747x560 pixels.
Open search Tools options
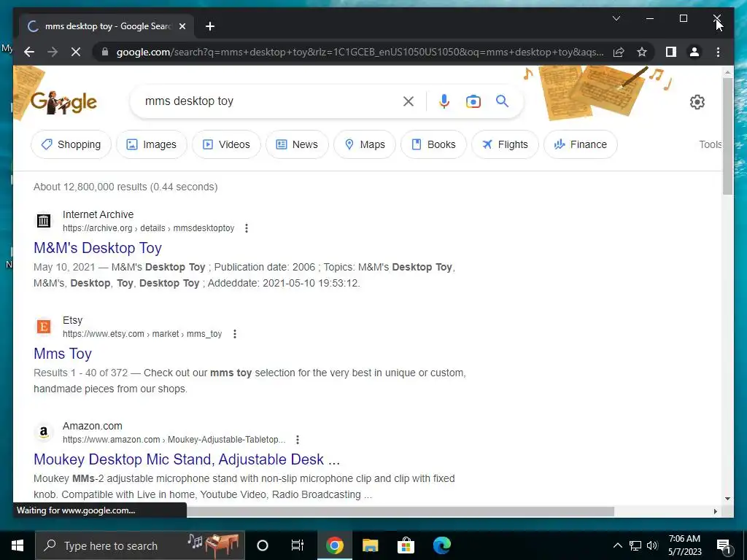[711, 144]
